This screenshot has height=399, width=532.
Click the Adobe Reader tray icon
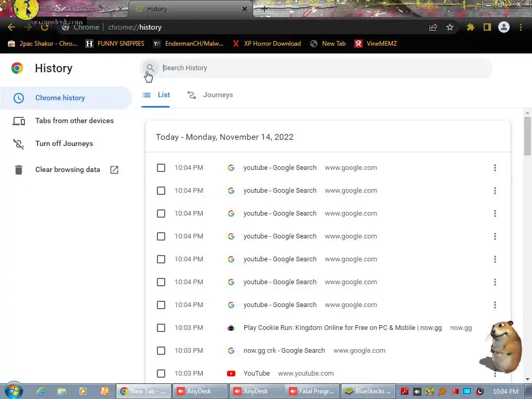pos(404,392)
